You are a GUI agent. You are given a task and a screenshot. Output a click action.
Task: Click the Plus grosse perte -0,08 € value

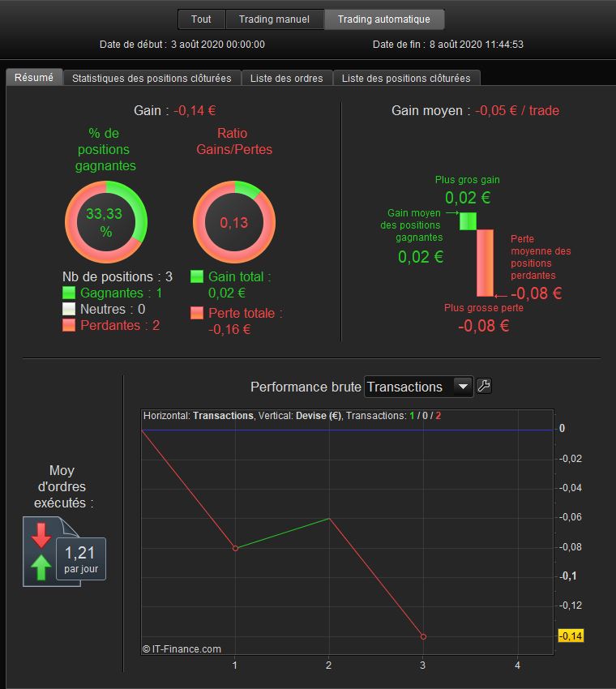(x=484, y=326)
